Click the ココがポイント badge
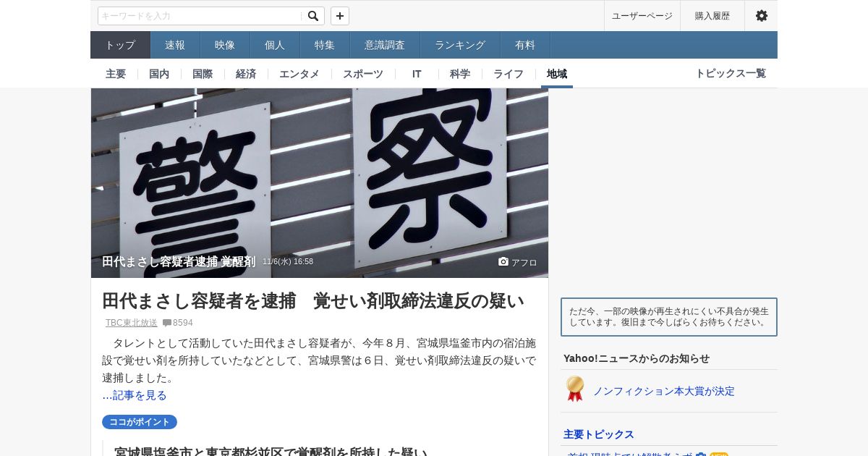868x456 pixels. pyautogui.click(x=140, y=422)
